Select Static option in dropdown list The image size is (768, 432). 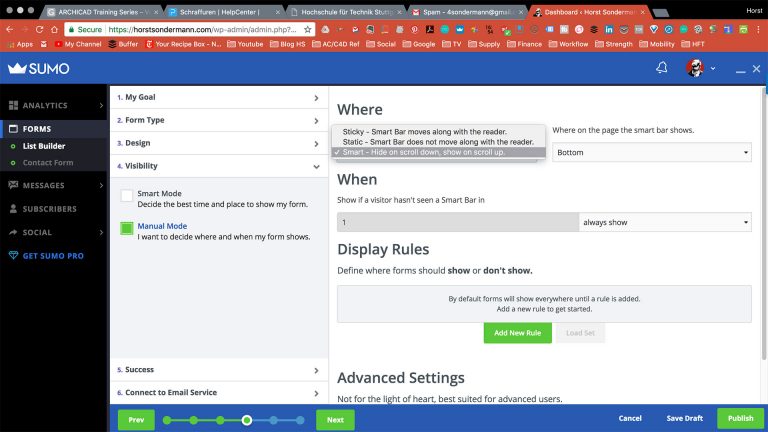click(x=438, y=142)
